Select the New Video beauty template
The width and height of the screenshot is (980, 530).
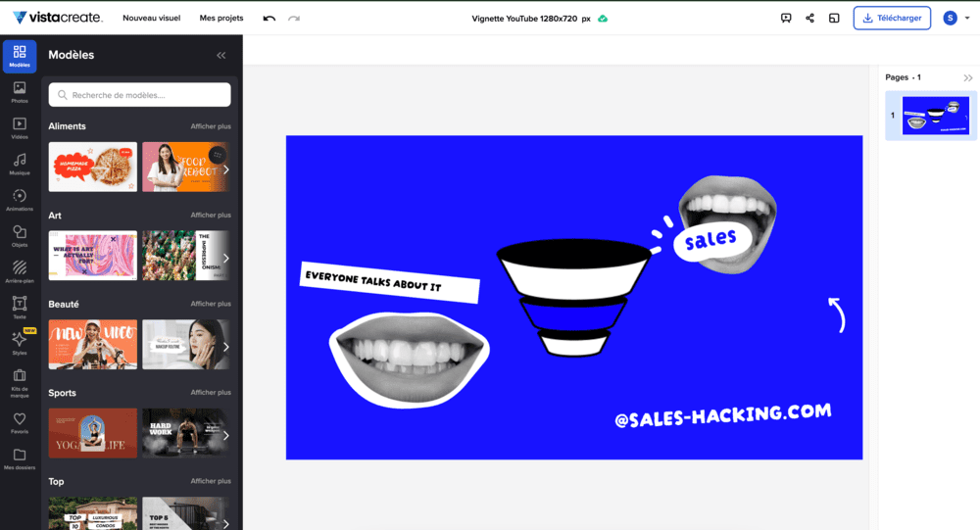click(x=92, y=345)
